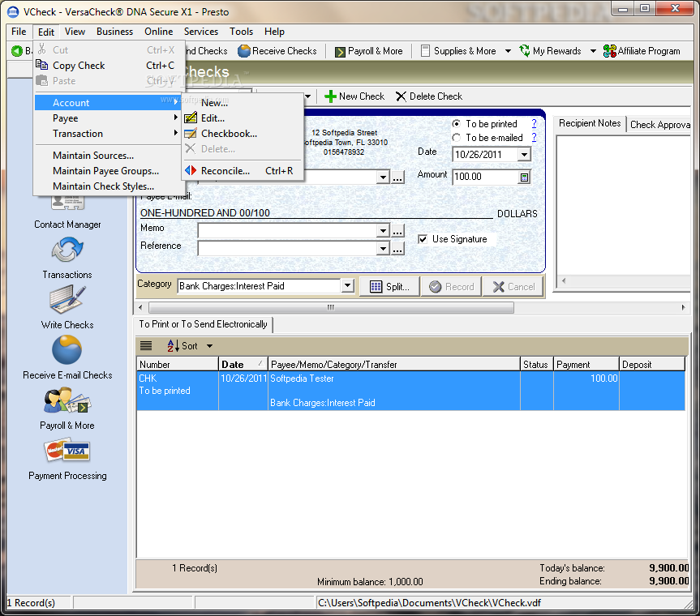Open the View menu

tap(75, 32)
